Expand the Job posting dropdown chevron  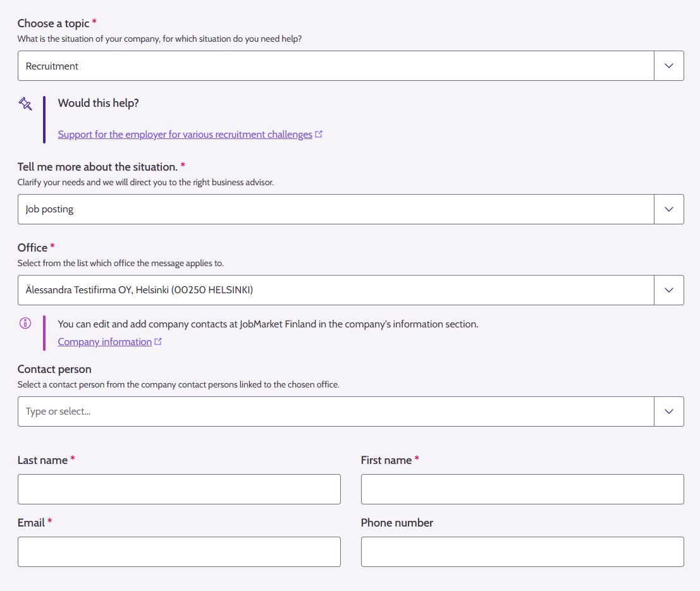(669, 209)
